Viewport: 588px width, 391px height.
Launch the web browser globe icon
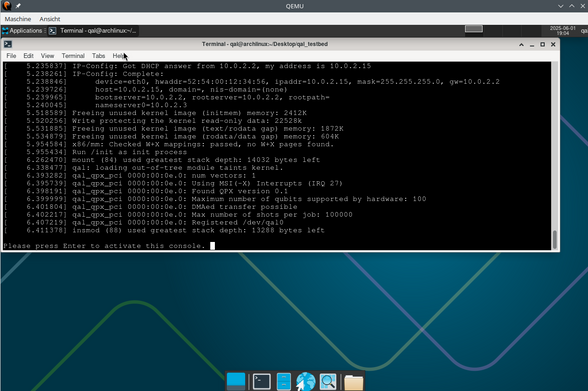306,382
